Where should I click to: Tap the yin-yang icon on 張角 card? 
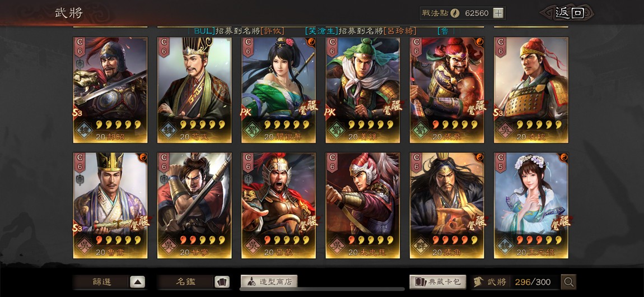[x=479, y=157]
